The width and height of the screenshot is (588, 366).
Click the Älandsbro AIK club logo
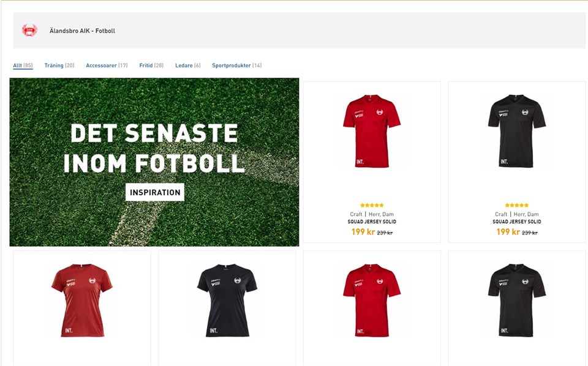29,31
